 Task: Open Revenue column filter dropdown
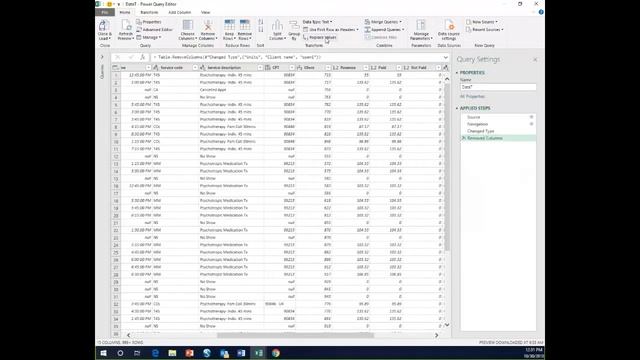point(366,68)
